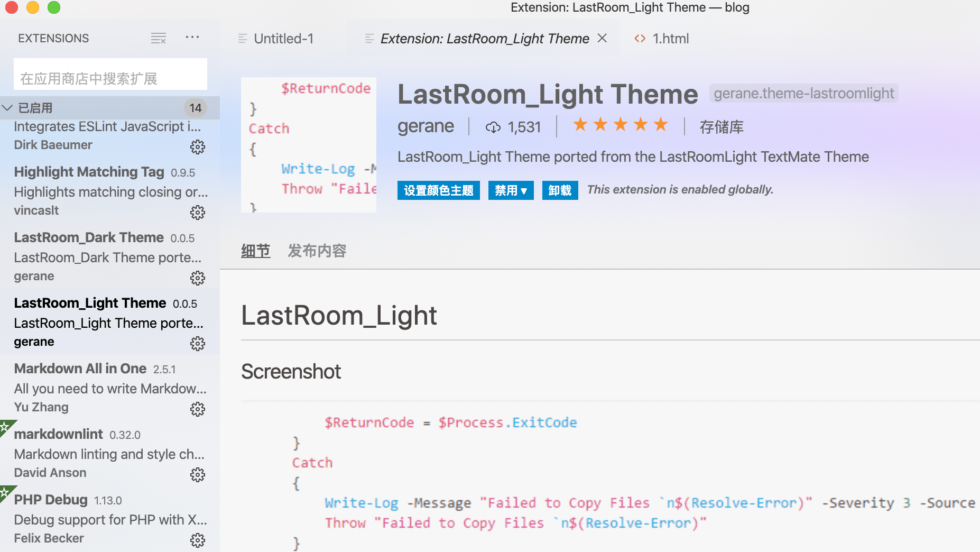Open gear settings for LastRoom_Light Theme
This screenshot has height=552, width=980.
pos(198,344)
